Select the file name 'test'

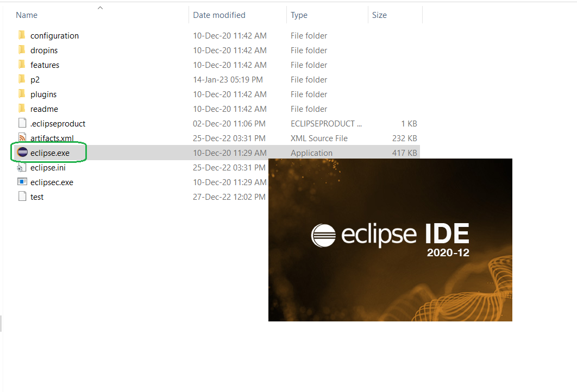pyautogui.click(x=37, y=197)
